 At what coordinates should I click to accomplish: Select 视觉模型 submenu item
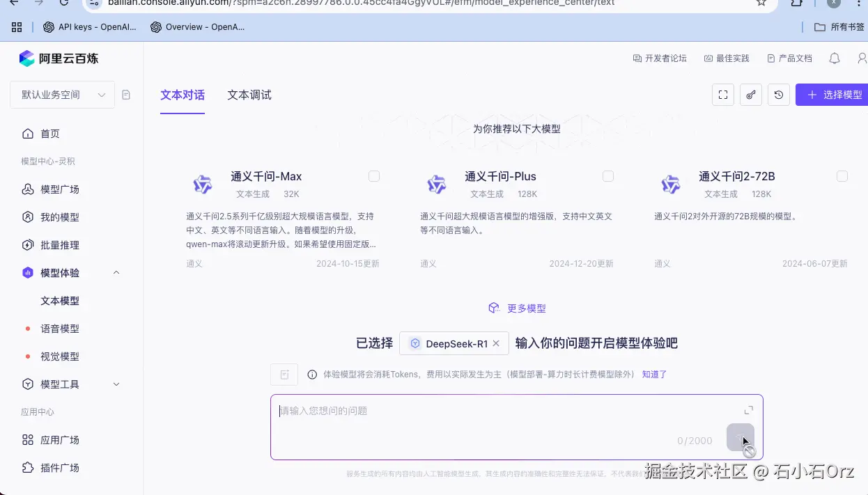[x=60, y=356]
